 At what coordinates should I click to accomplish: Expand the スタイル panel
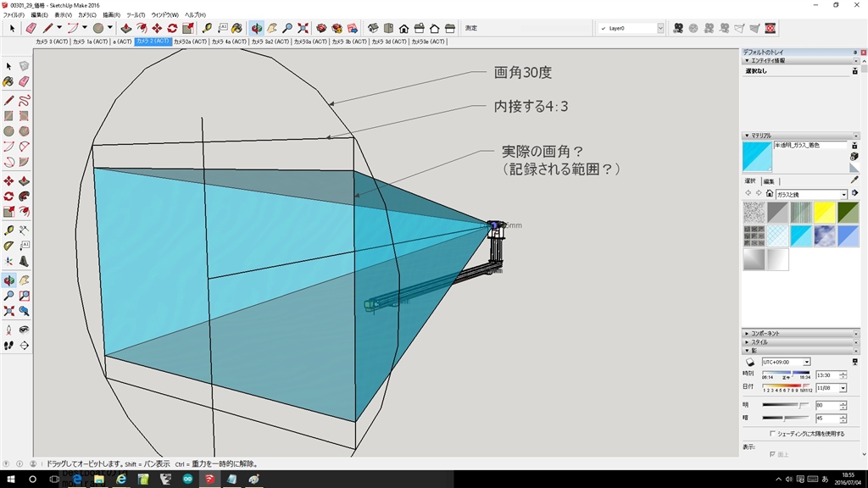pyautogui.click(x=800, y=342)
